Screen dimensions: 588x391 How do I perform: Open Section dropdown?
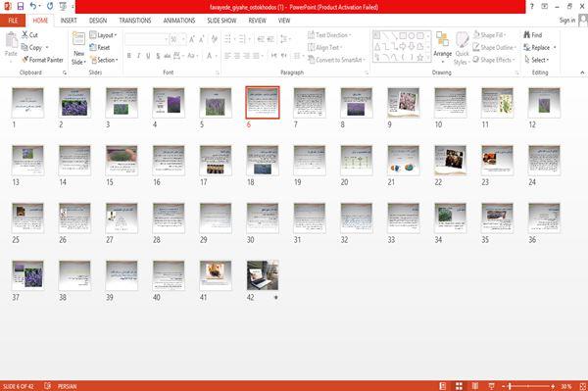pyautogui.click(x=104, y=60)
